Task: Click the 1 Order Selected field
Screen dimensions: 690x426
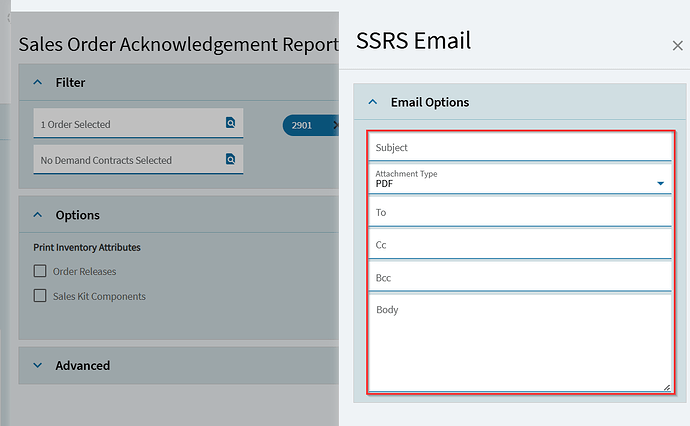Action: [x=138, y=123]
